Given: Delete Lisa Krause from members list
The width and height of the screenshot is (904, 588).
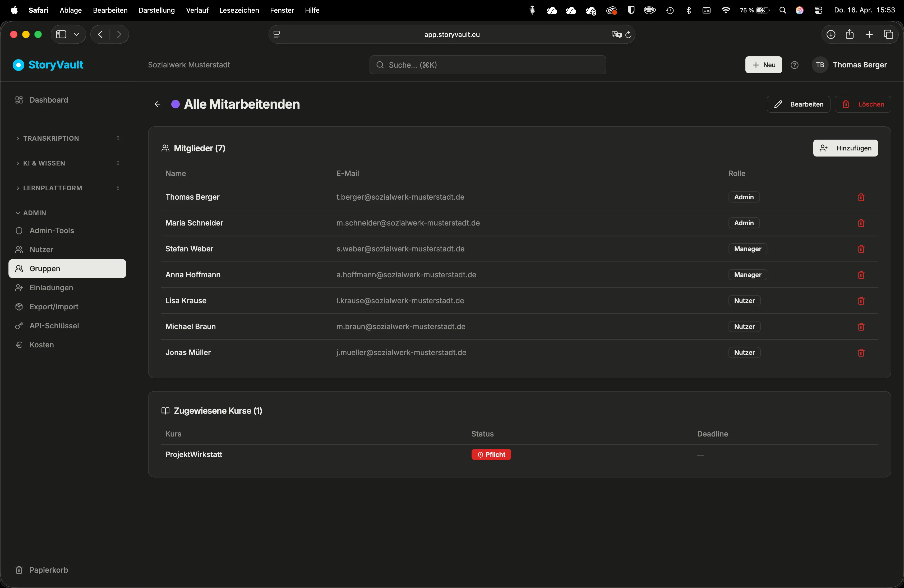Looking at the screenshot, I should point(861,300).
